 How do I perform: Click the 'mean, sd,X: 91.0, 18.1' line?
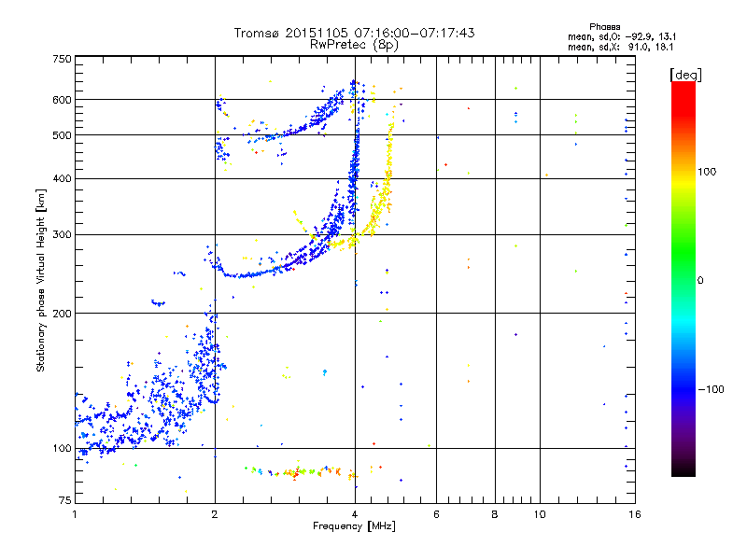point(621,47)
